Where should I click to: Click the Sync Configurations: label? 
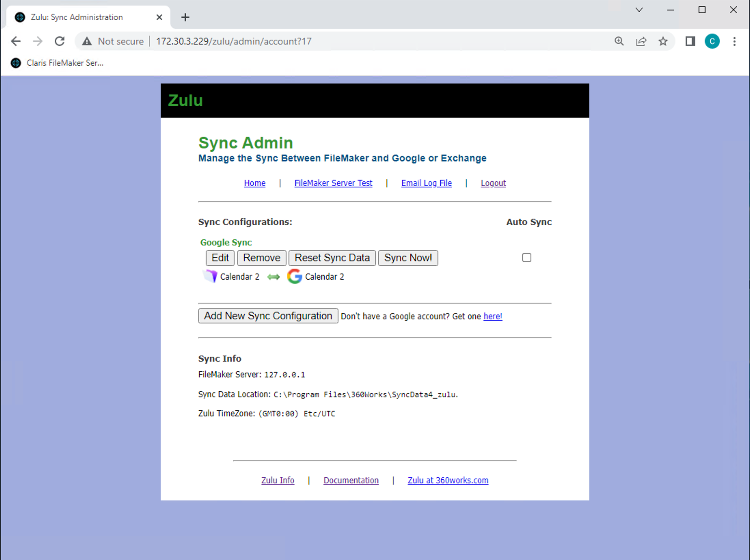coord(245,222)
